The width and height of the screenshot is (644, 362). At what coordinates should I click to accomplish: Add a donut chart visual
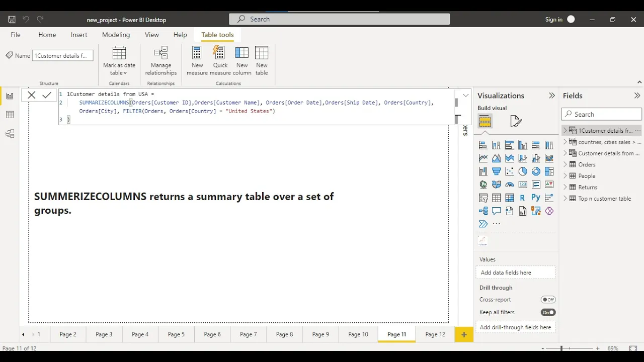(536, 171)
